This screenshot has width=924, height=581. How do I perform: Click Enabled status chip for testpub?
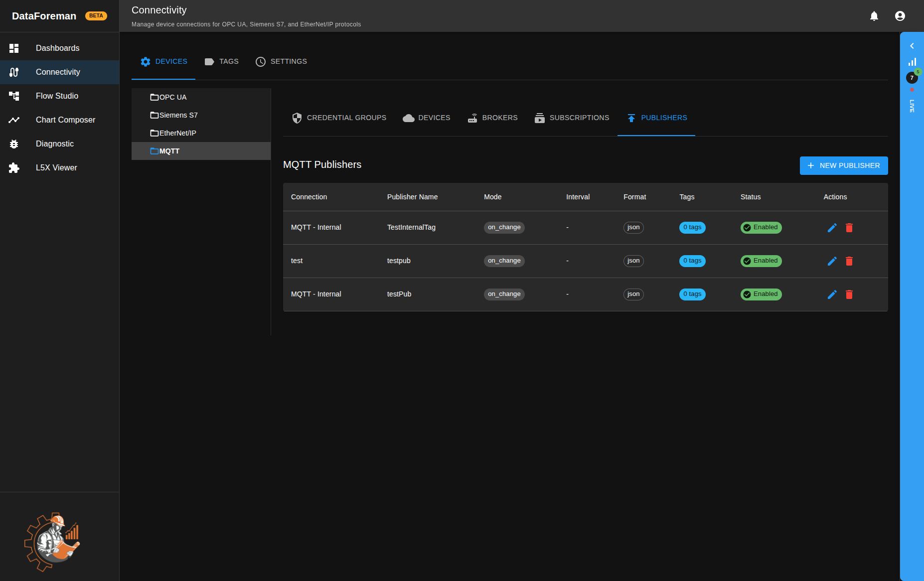point(761,261)
